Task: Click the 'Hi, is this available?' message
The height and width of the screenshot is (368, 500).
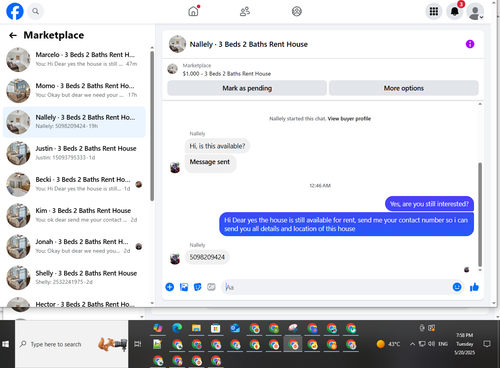Action: click(217, 146)
